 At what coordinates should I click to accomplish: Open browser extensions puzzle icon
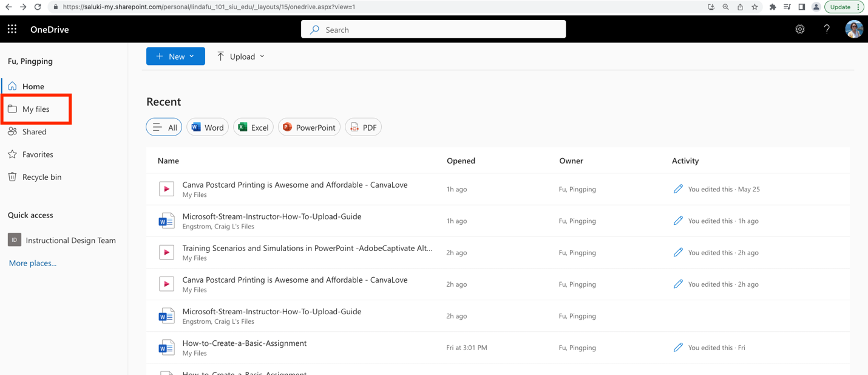click(x=772, y=7)
